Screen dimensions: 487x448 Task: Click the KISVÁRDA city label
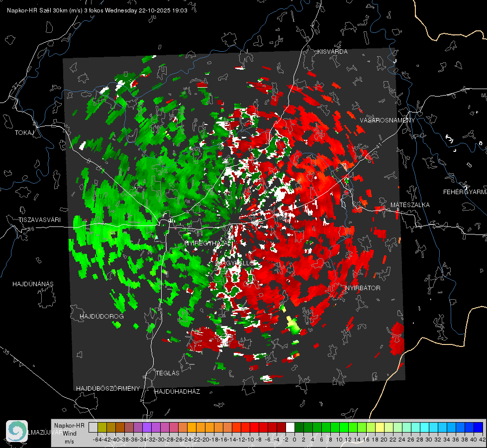pos(332,52)
